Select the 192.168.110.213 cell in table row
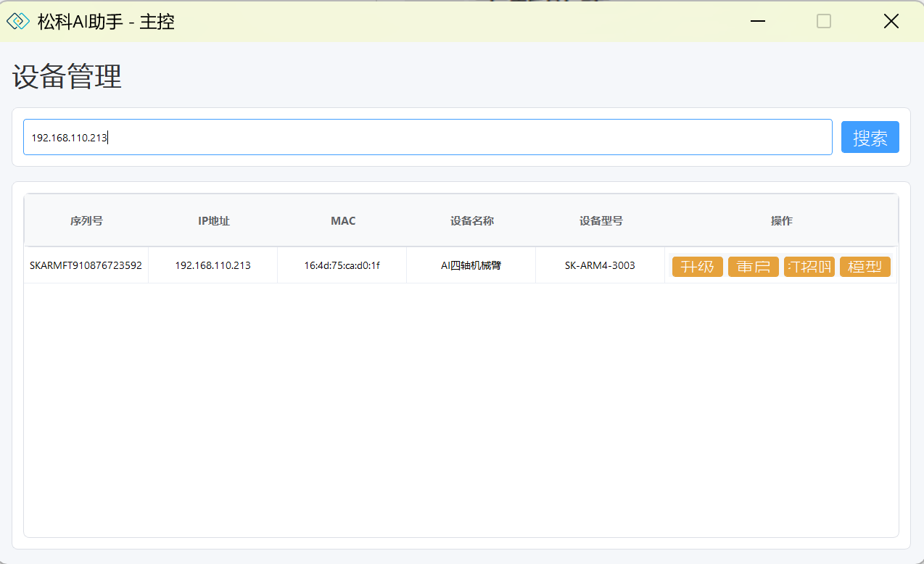Screen dimensions: 924x564 [x=213, y=265]
